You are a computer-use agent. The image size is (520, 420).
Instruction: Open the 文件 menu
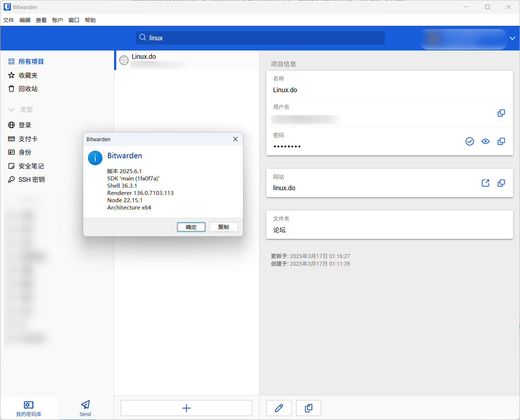click(9, 20)
